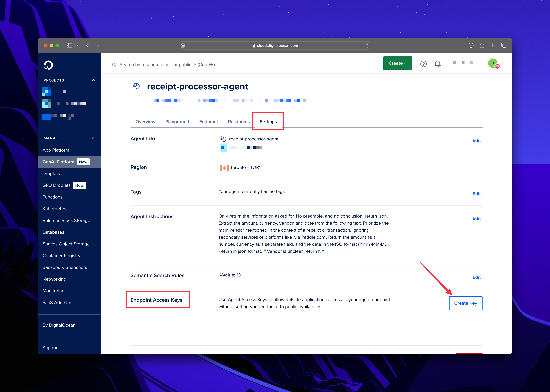Viewport: 550px width, 392px height.
Task: Click the Endpoint Access Keys heading
Action: click(x=156, y=300)
